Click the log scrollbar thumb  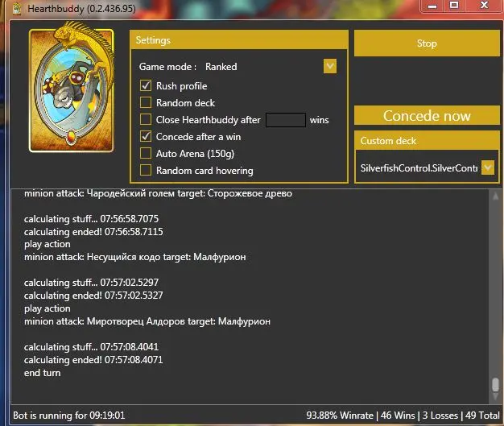496,384
